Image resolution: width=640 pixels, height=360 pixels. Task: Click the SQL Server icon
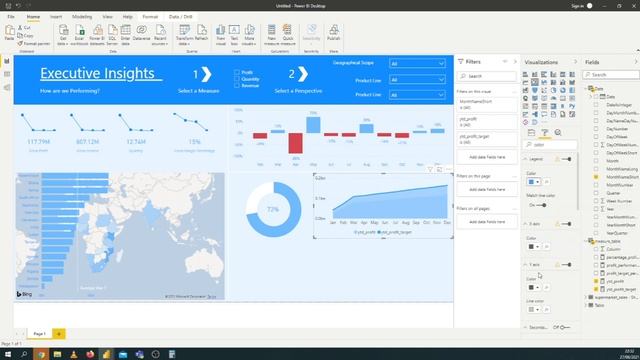coord(112,34)
